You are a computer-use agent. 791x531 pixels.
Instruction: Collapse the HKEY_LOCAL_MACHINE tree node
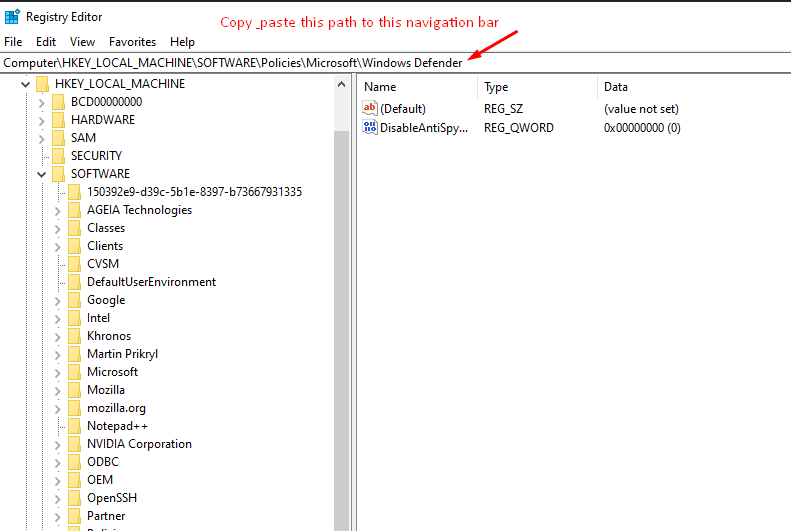25,84
